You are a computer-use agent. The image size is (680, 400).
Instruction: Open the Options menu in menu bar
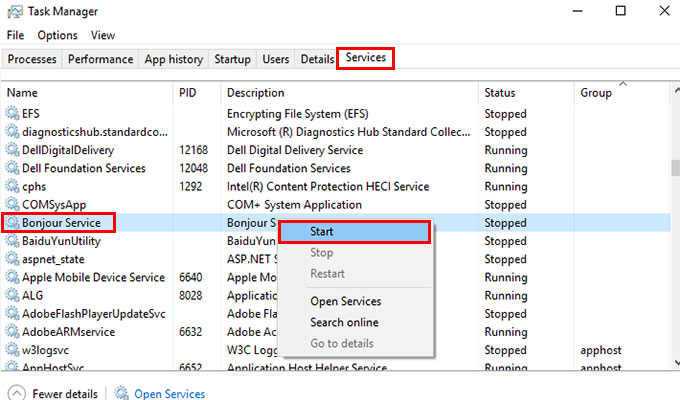coord(57,35)
